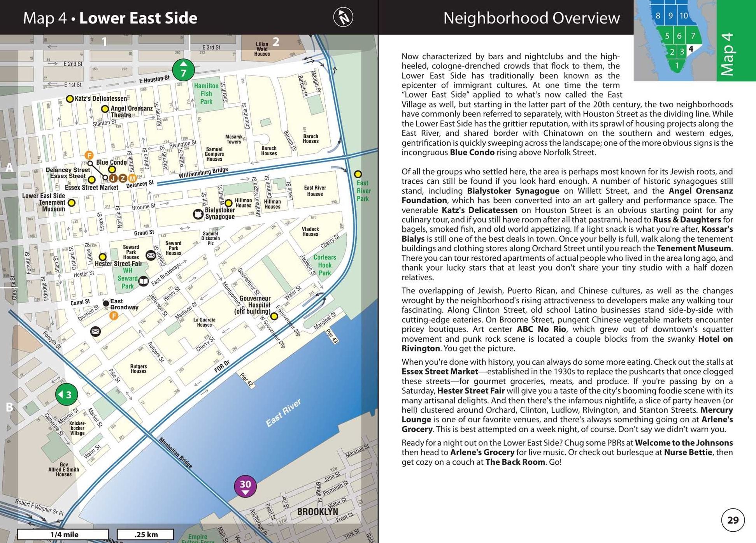
Task: Select area 5 on the Manhattan mini-map
Action: [x=667, y=36]
